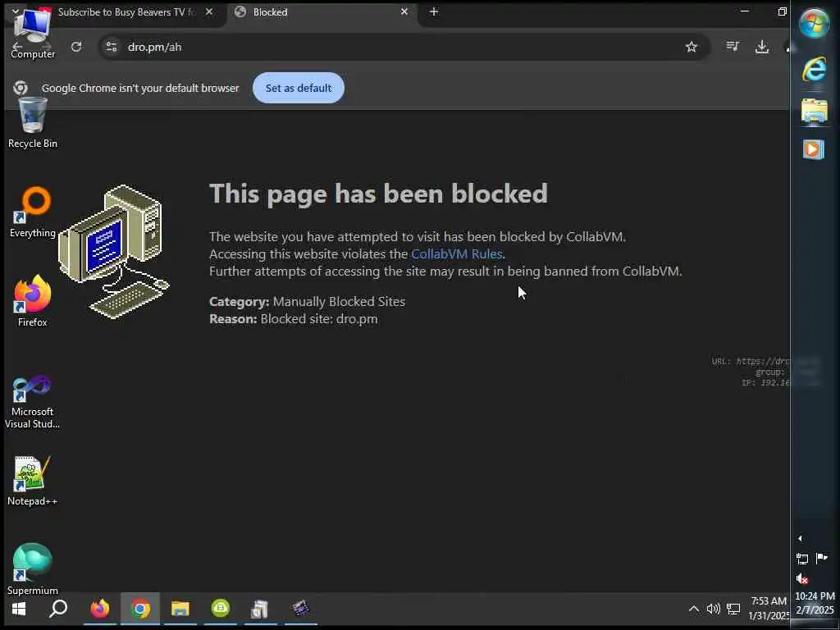
Task: Close the Busy Beavers TV tab
Action: (x=209, y=11)
